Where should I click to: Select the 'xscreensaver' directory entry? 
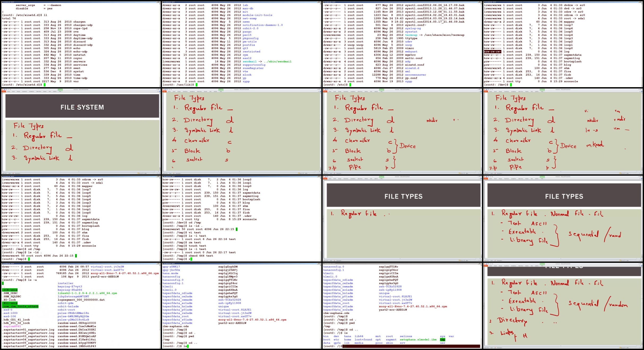tap(416, 75)
